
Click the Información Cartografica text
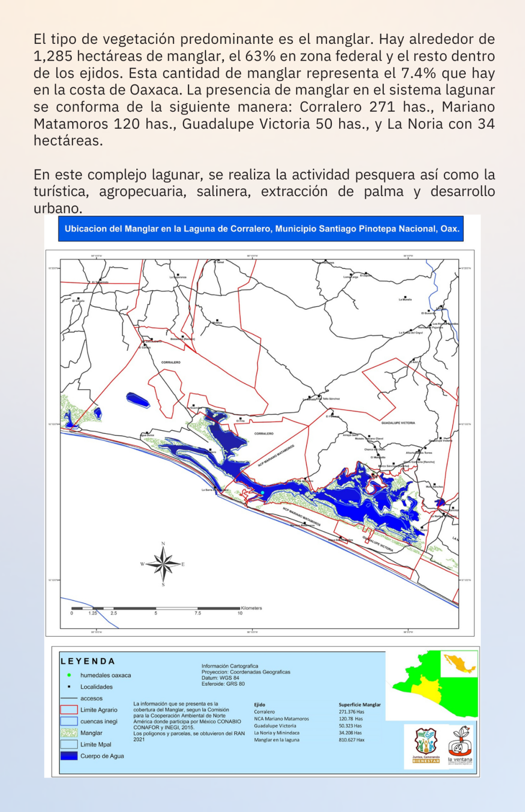coord(230,666)
